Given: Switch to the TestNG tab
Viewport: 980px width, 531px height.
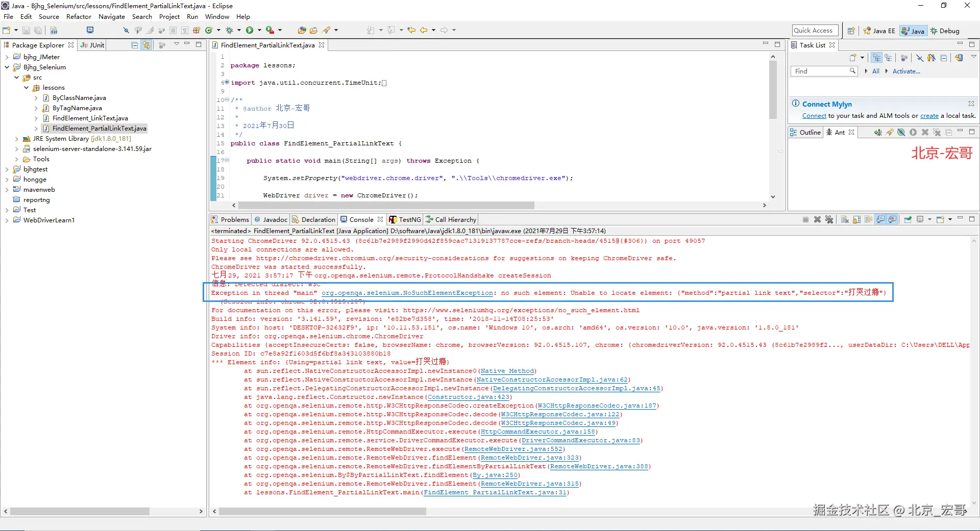Looking at the screenshot, I should 405,219.
